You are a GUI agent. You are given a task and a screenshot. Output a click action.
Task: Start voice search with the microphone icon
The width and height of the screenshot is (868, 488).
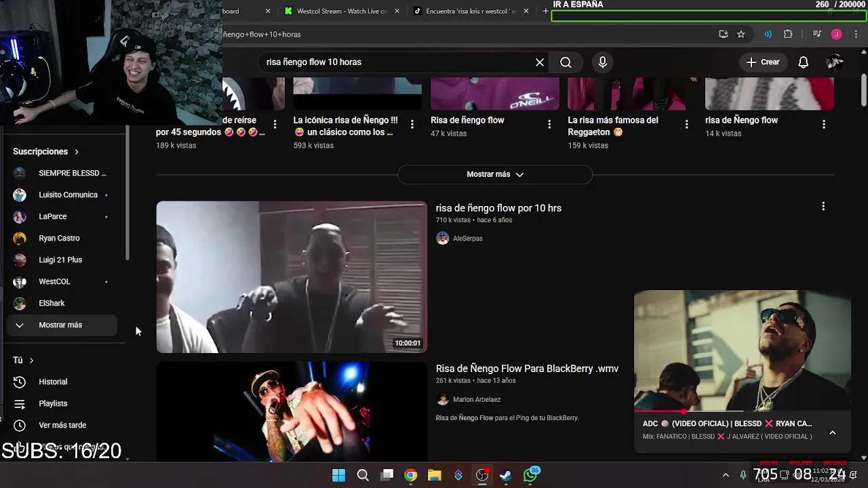coord(602,62)
